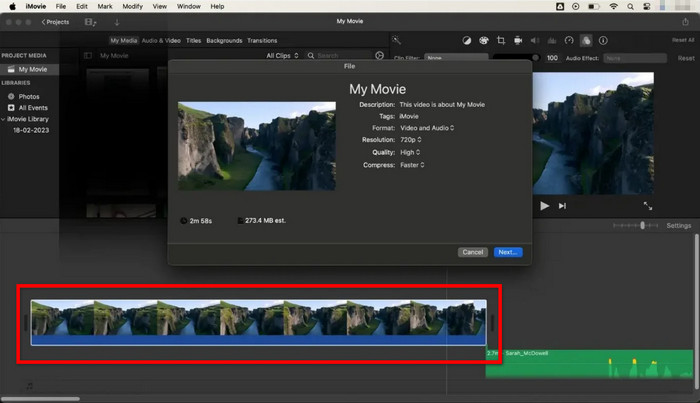Viewport: 700px width, 403px height.
Task: Open the clip filter and audio effects tool
Action: (x=586, y=41)
